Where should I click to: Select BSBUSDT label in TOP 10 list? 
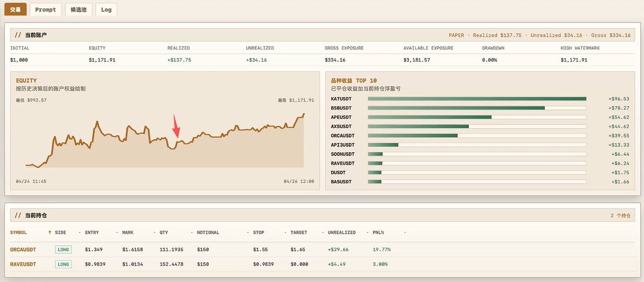tap(341, 108)
